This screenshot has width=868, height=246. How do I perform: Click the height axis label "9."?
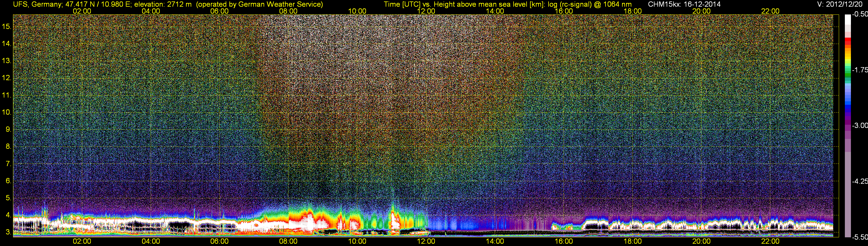tap(8, 129)
